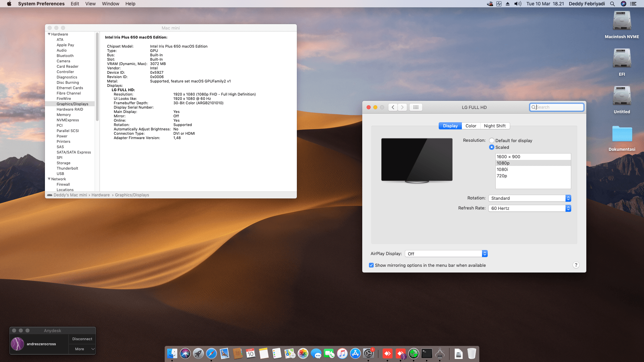This screenshot has width=644, height=362.
Task: Click Disconnect in the AnyDesk window
Action: 82,339
